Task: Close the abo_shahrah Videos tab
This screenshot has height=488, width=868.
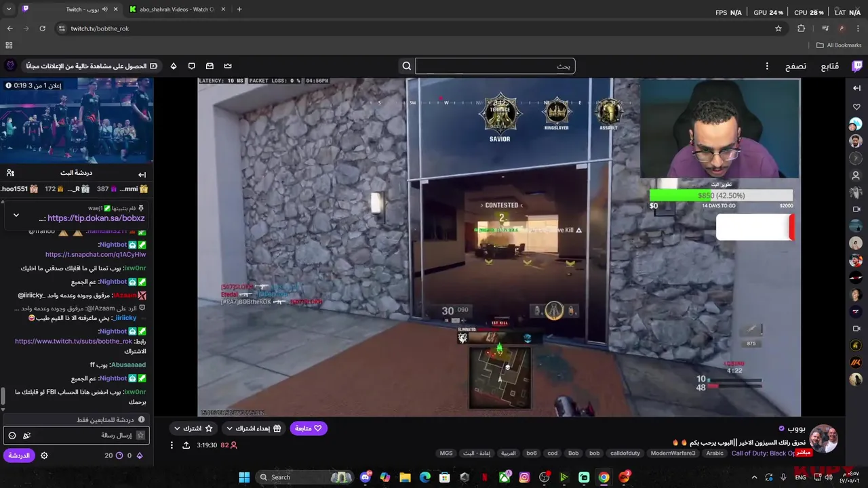Action: [222, 9]
